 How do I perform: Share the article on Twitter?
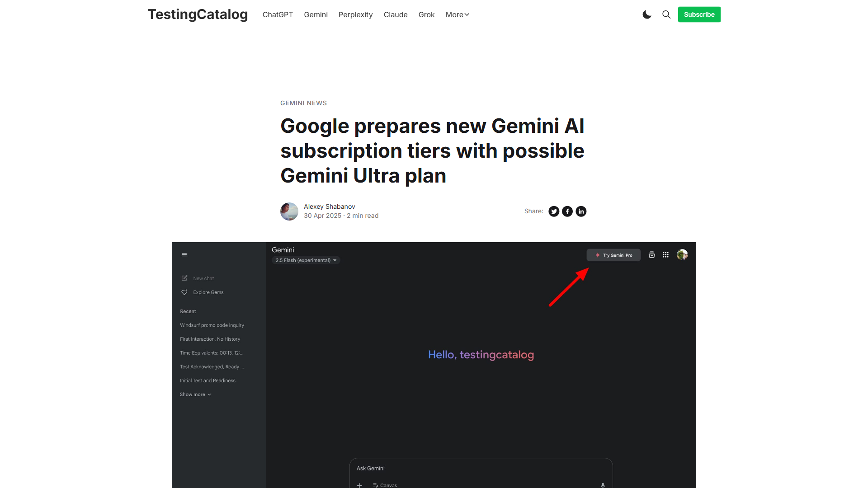point(554,211)
